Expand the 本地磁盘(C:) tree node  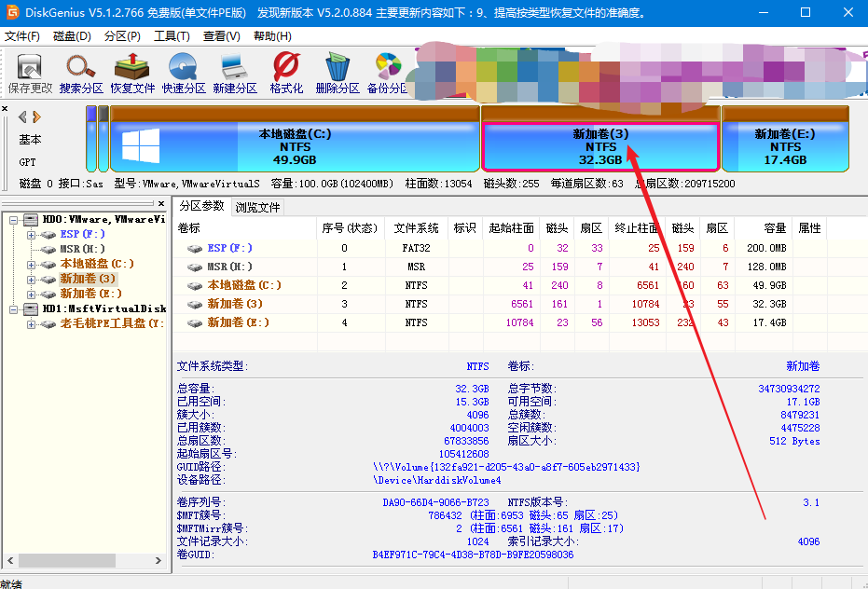click(x=31, y=265)
